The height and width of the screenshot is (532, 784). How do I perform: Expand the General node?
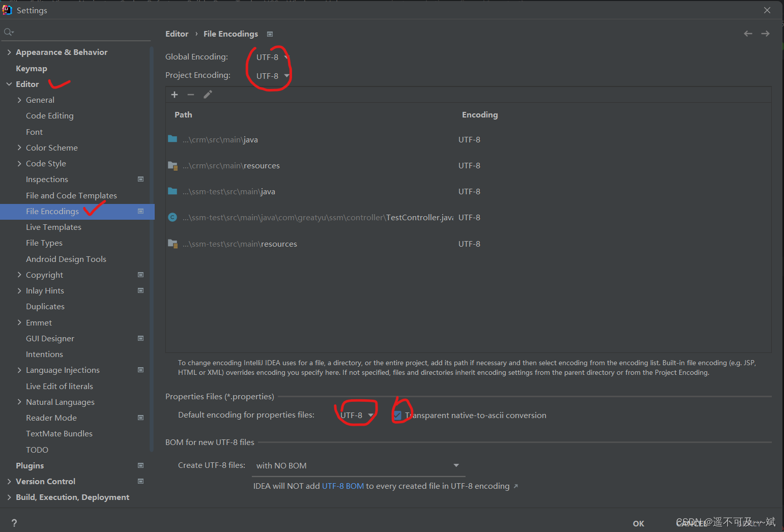point(19,100)
